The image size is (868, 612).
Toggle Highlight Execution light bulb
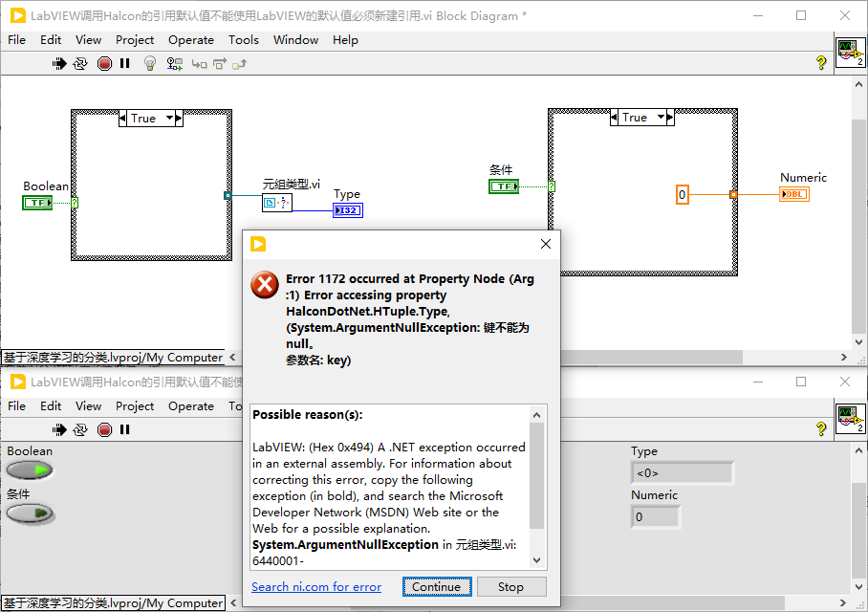click(149, 64)
